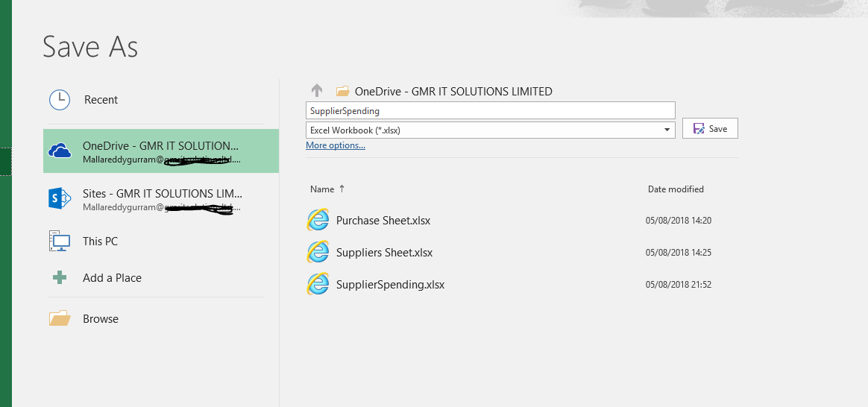Click the file name input field
The image size is (868, 407).
point(490,111)
